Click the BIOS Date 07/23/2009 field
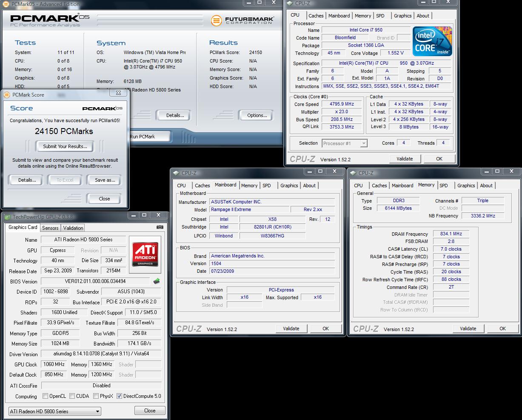The height and width of the screenshot is (420, 522). point(272,271)
